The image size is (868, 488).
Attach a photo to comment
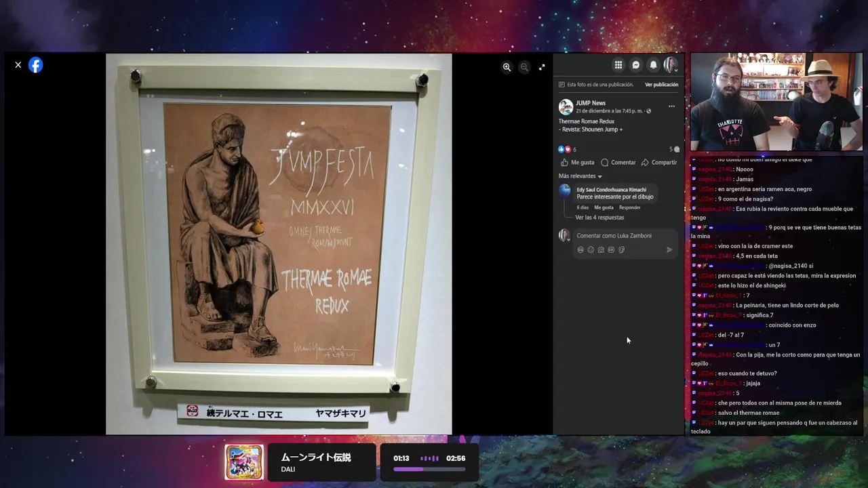tap(601, 250)
